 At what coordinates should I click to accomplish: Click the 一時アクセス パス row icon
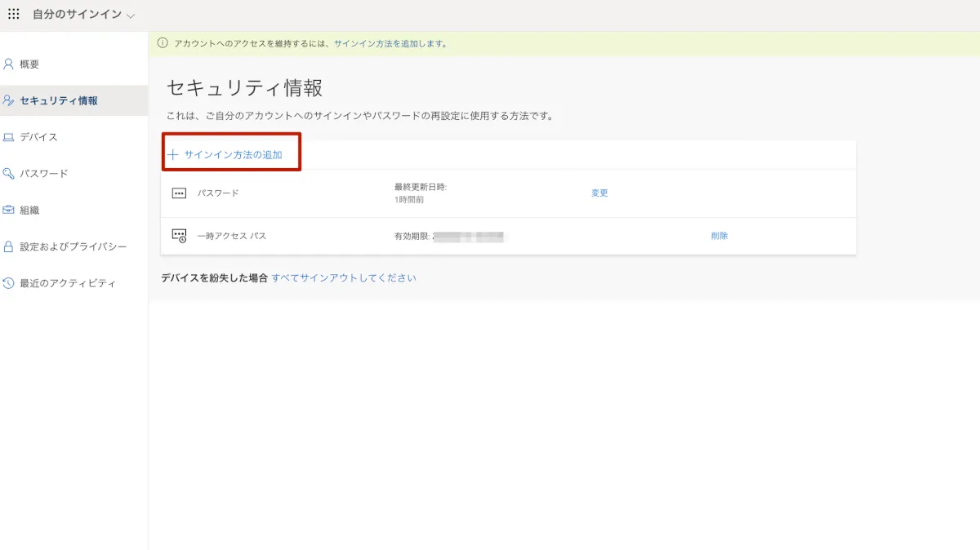pos(179,236)
